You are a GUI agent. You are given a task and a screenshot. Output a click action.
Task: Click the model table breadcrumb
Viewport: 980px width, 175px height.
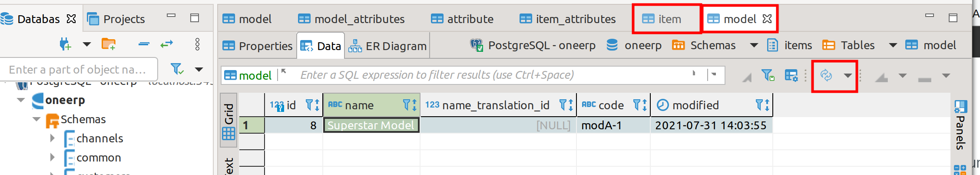[x=930, y=45]
